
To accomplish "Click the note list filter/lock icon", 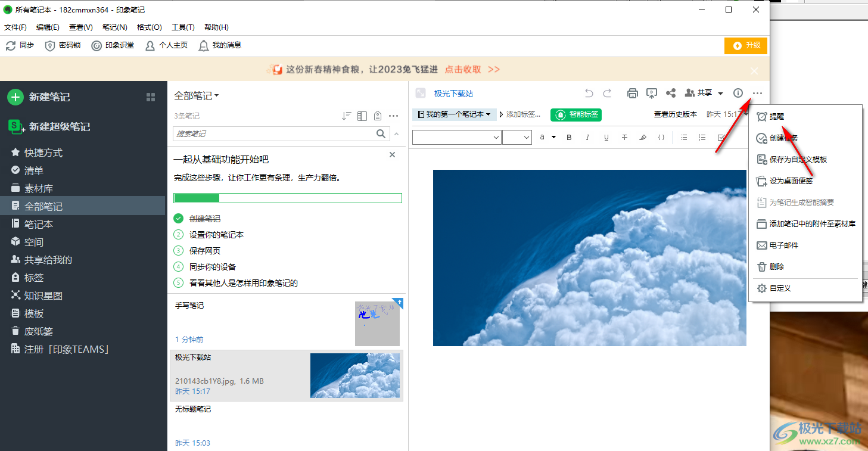I will tap(378, 116).
